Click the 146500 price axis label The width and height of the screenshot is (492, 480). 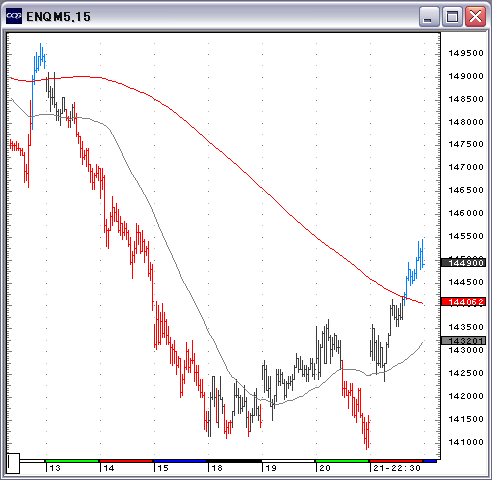pos(466,190)
